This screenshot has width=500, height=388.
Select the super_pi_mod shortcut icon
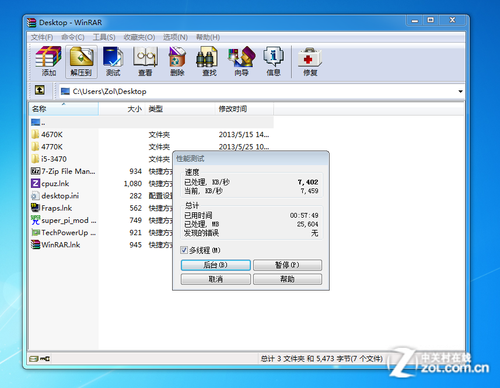coord(35,220)
